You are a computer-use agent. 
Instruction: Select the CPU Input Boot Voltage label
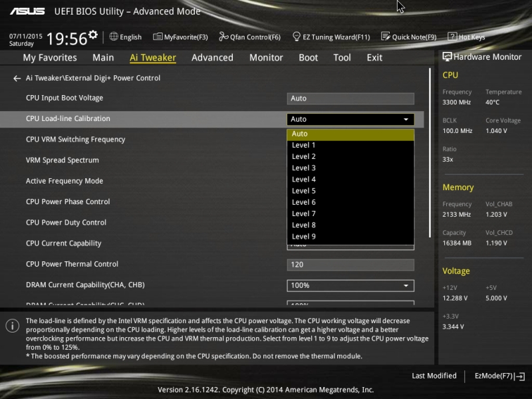pyautogui.click(x=65, y=98)
